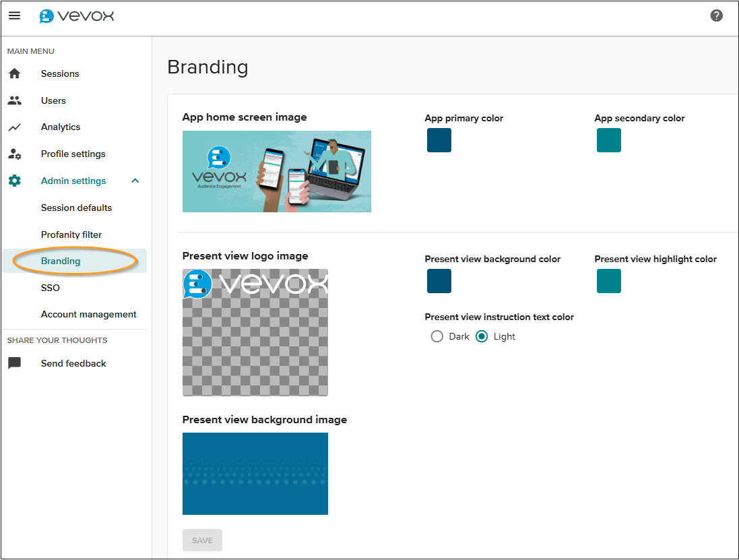The image size is (739, 560).
Task: Select Light instruction text color
Action: 482,336
